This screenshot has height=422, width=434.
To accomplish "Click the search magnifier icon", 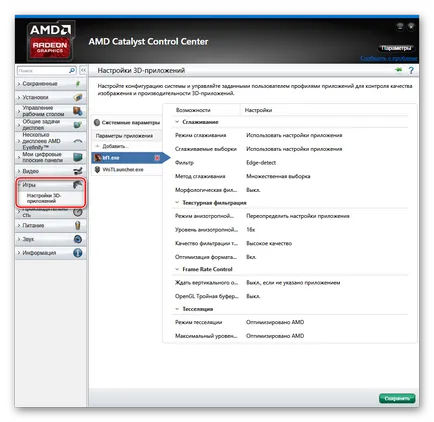I will click(x=72, y=70).
